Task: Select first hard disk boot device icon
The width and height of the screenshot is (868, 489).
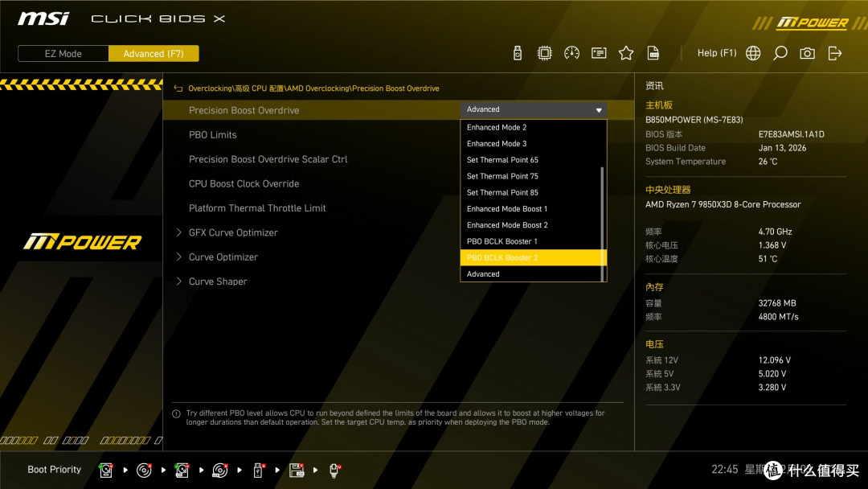Action: 106,471
